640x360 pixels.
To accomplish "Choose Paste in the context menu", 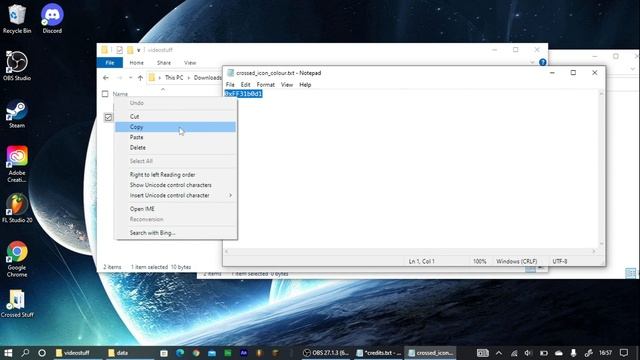I will (176, 137).
